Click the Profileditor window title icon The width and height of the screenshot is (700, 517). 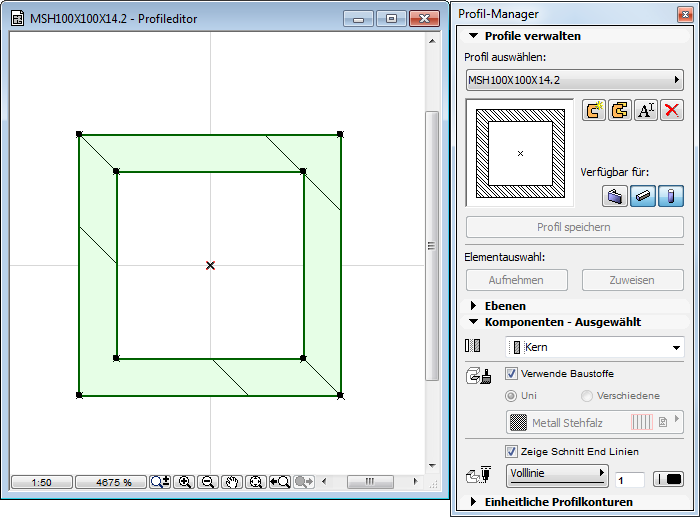coord(17,19)
